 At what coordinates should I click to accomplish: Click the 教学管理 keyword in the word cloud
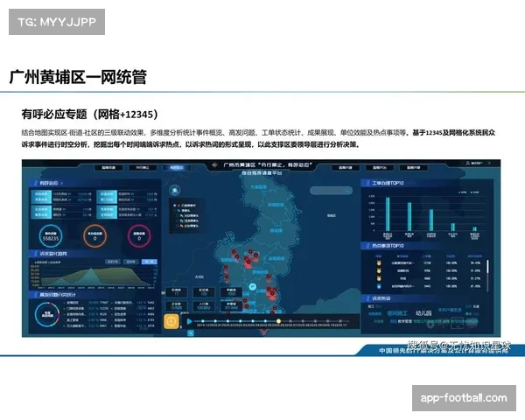pos(405,321)
